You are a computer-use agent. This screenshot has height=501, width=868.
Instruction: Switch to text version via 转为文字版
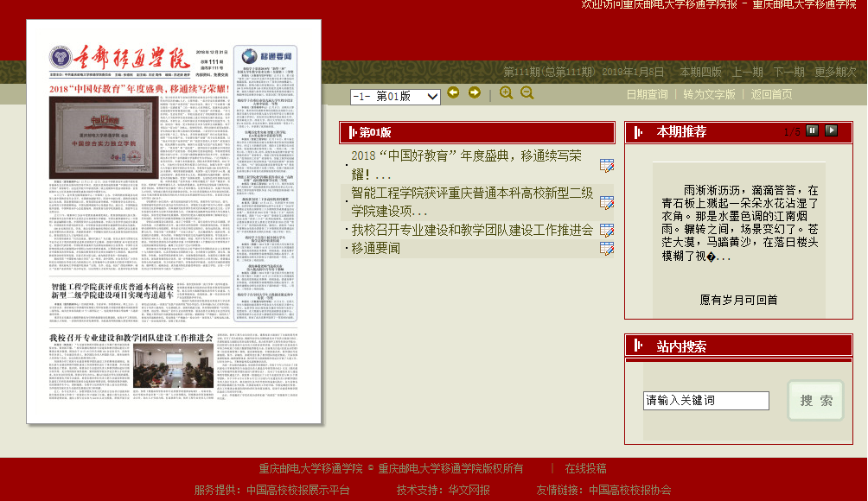(x=709, y=94)
